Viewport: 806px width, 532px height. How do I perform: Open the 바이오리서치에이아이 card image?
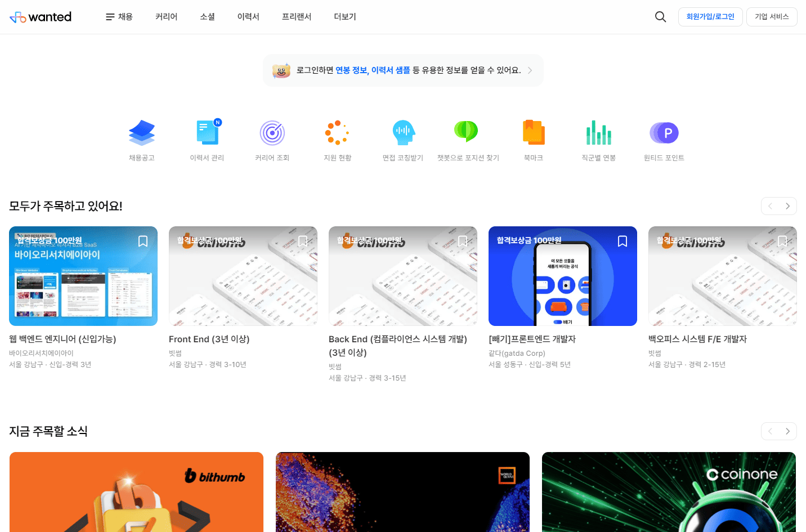point(83,276)
